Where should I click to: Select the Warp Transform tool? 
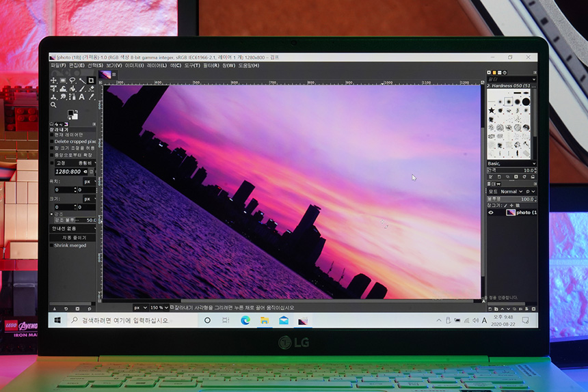click(x=63, y=89)
